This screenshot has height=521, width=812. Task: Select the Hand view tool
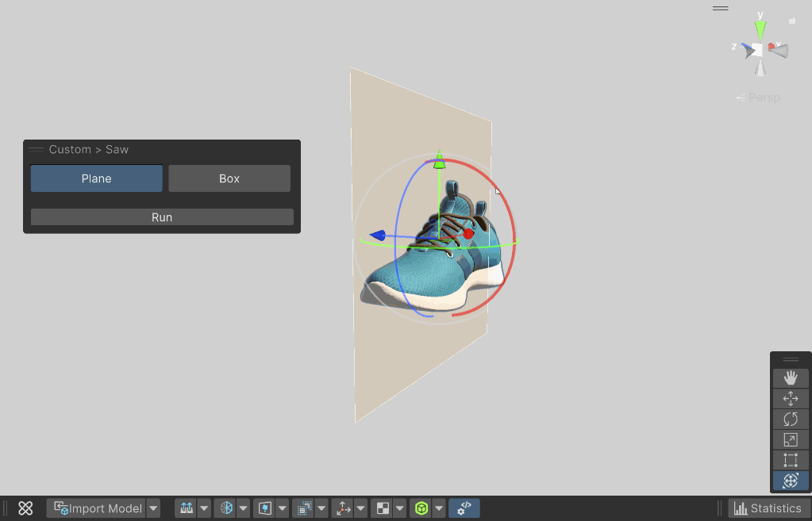pyautogui.click(x=791, y=378)
